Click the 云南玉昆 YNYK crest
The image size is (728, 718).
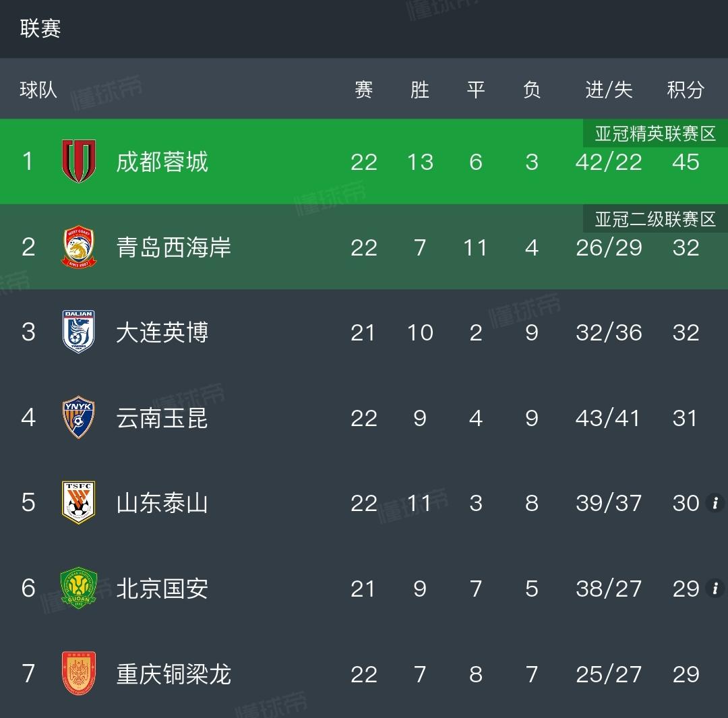78,417
